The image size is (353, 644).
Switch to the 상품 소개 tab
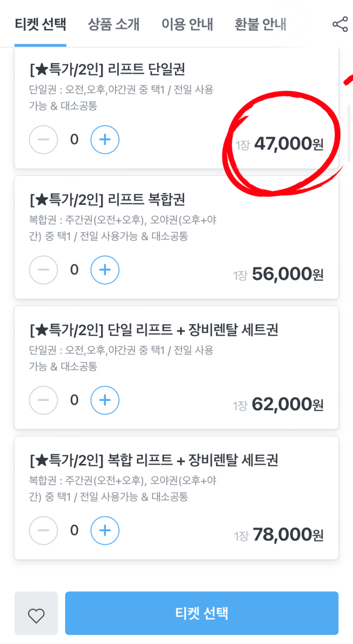pos(114,24)
